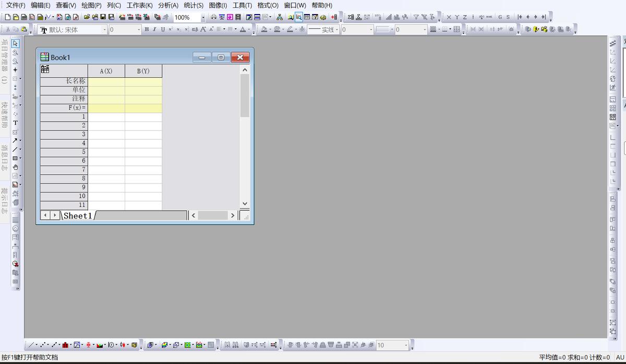Image resolution: width=626 pixels, height=364 pixels.
Task: Click the Sort worksheet icon
Action: click(x=367, y=17)
